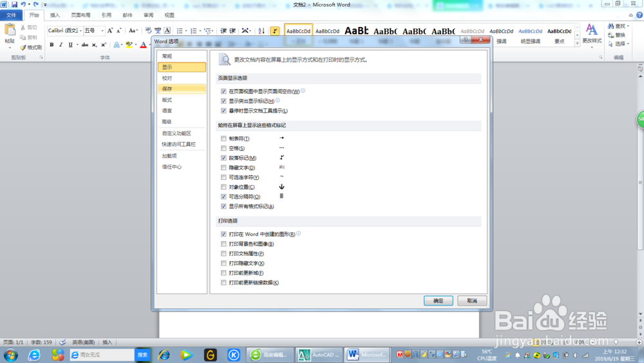
Task: Enable Spaces formatting mark checkbox
Action: [223, 148]
